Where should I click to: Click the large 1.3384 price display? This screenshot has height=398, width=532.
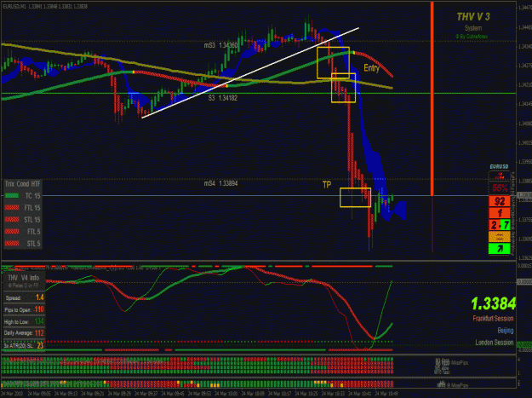(x=494, y=303)
